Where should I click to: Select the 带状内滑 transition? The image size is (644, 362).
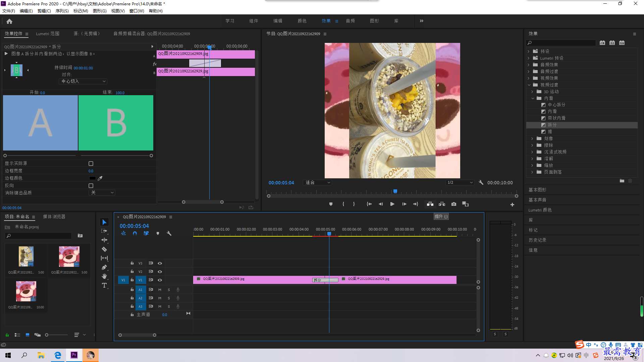click(x=556, y=118)
